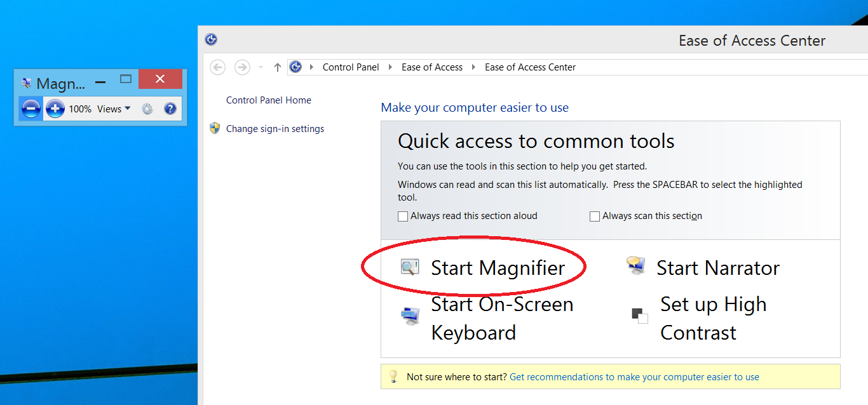Click the Magnifier zoom out minus button
Screen dimensions: 868x405
point(31,109)
